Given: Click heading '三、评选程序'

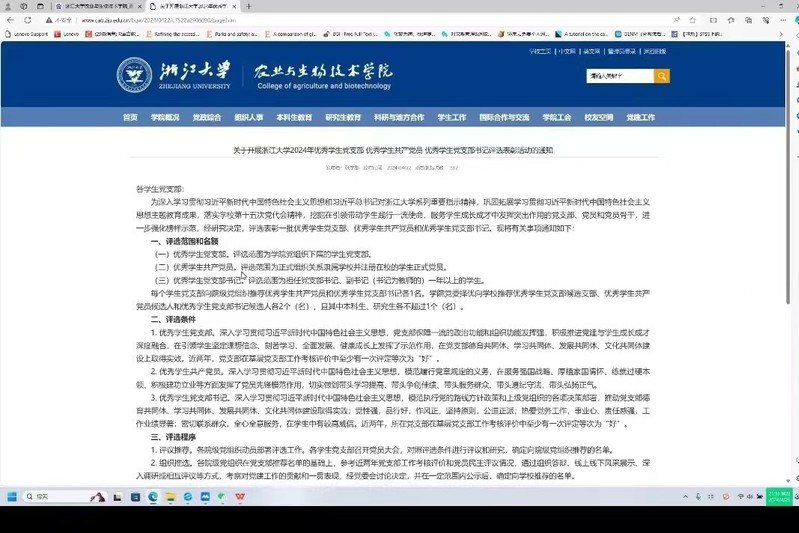Looking at the screenshot, I should tap(173, 437).
